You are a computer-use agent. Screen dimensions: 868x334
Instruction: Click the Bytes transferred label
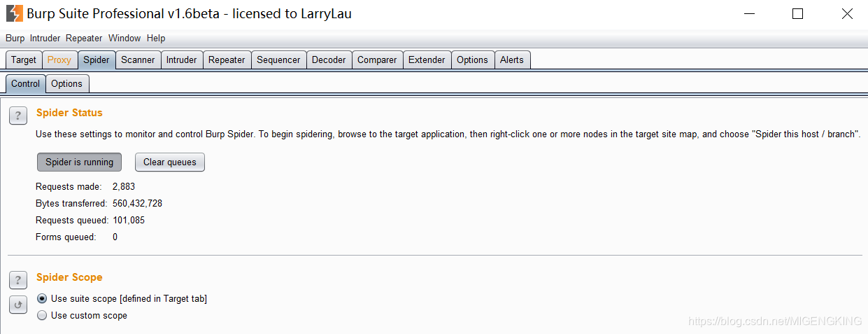click(71, 204)
